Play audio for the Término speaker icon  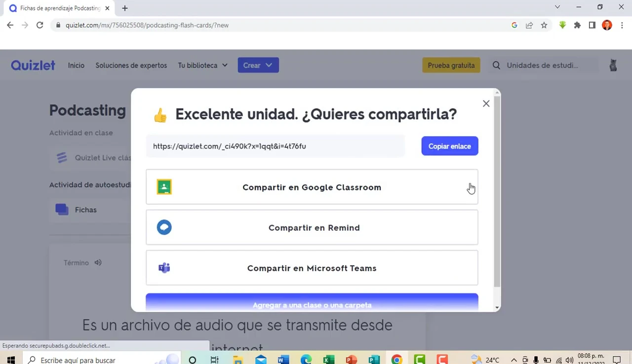click(x=98, y=262)
